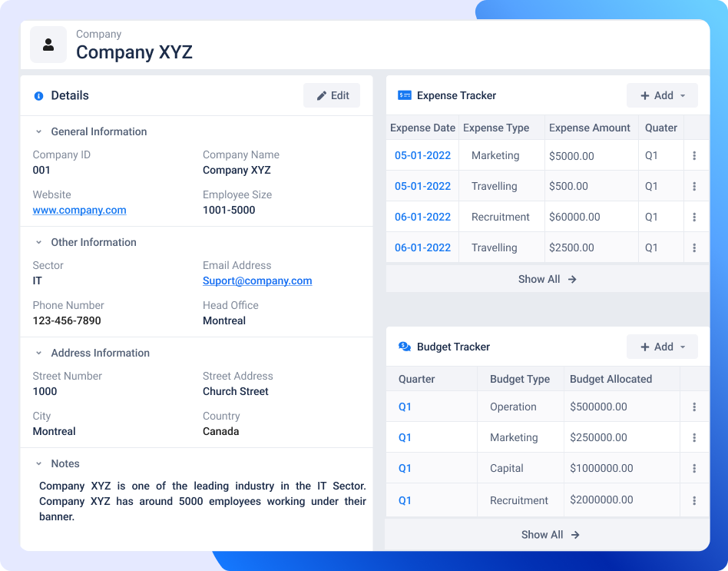
Task: Click the company avatar person icon
Action: 48,45
